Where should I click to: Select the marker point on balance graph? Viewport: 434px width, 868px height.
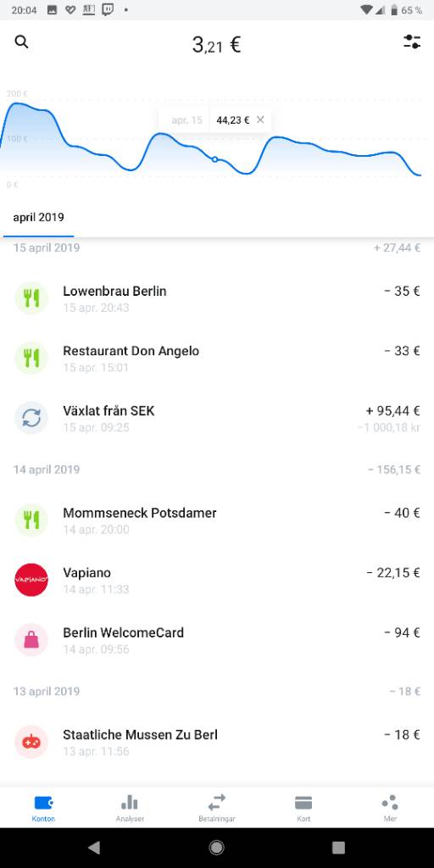(x=215, y=159)
